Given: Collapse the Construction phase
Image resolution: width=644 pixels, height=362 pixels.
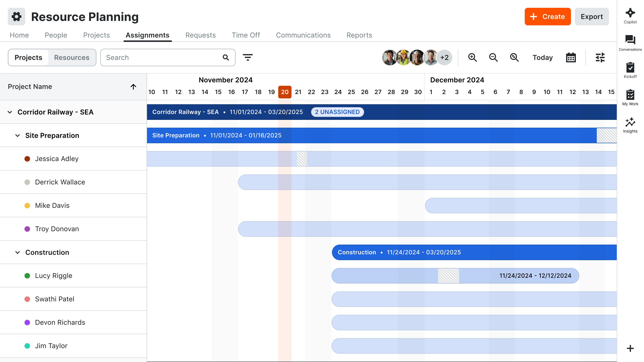Looking at the screenshot, I should [x=17, y=252].
